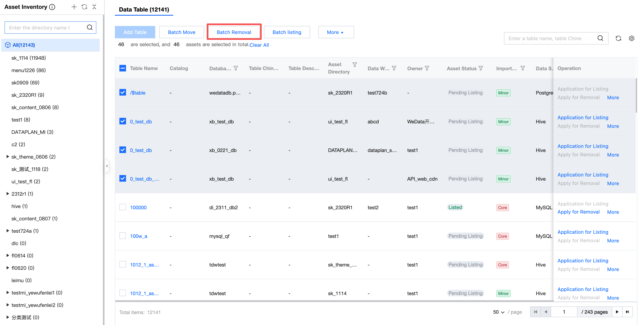Select the 100000 table row checkbox
Image resolution: width=644 pixels, height=325 pixels.
pyautogui.click(x=122, y=207)
